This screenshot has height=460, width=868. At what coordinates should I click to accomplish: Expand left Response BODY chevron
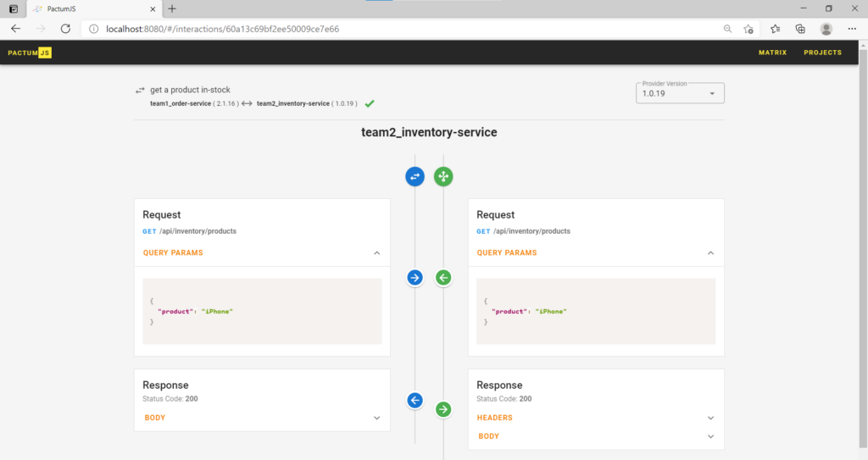tap(377, 418)
